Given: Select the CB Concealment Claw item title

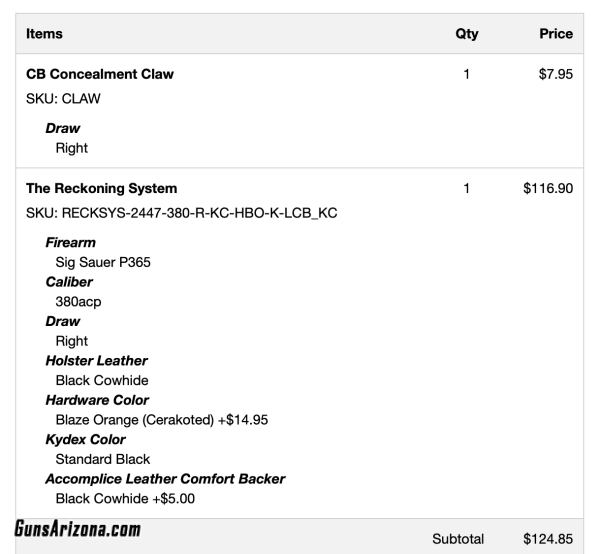Looking at the screenshot, I should (x=100, y=74).
